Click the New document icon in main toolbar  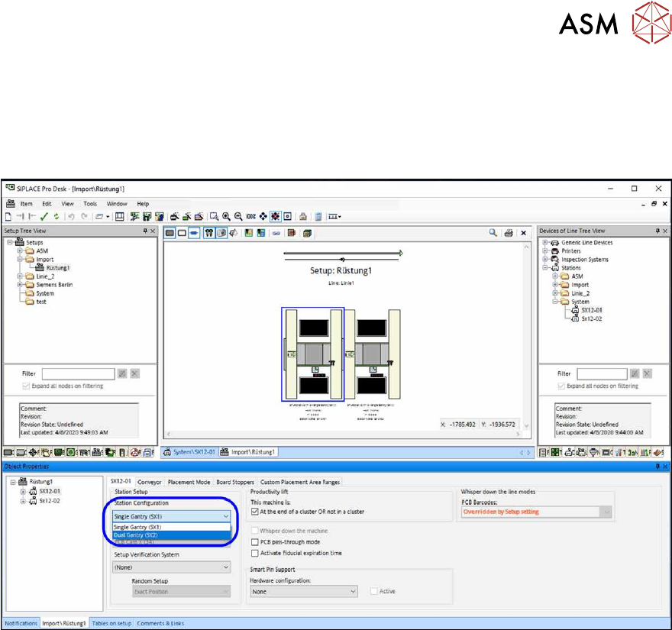pos(8,217)
